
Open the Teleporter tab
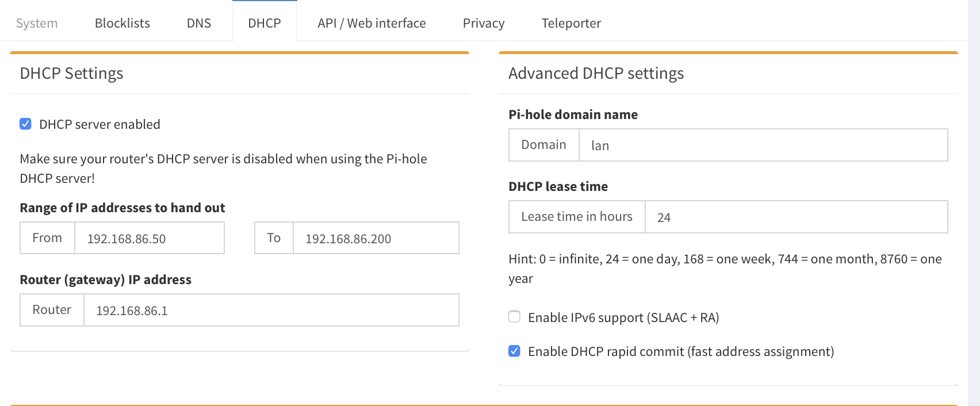(571, 23)
